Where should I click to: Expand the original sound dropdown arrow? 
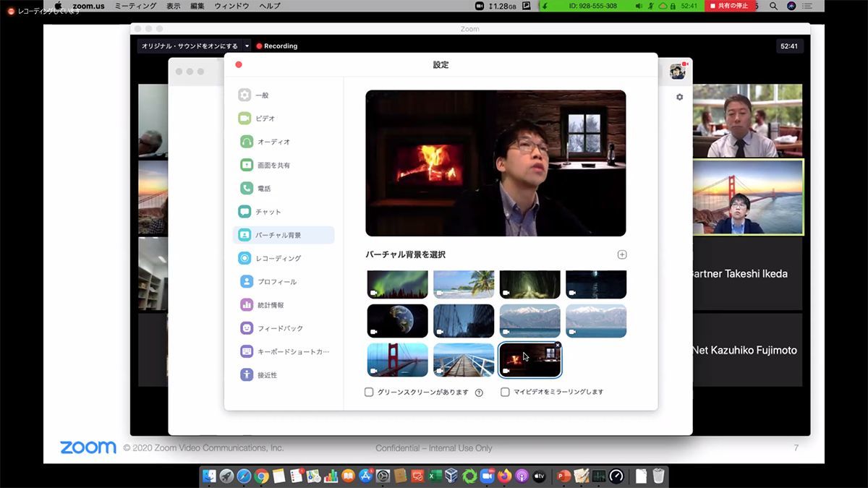pos(247,46)
